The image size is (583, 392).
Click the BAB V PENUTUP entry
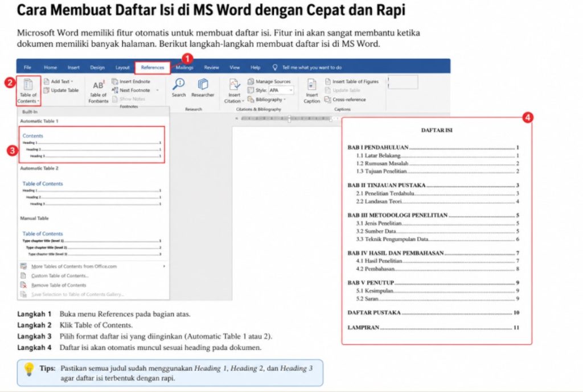(x=433, y=283)
